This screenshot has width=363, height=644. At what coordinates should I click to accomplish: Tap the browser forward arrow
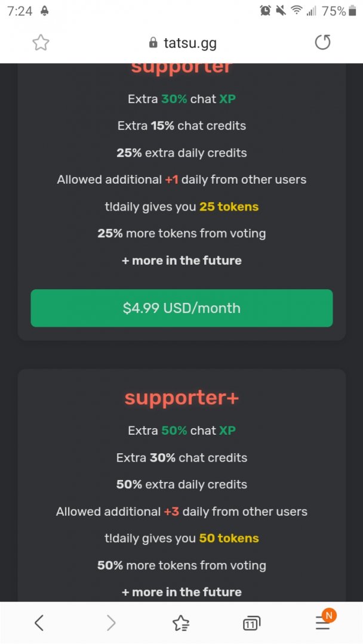(111, 623)
